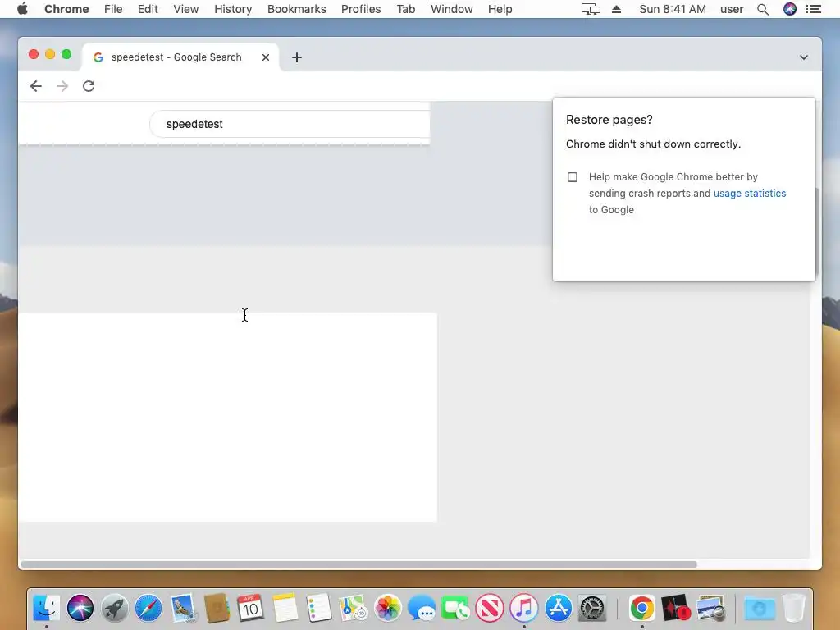Open Photos from the Dock

(388, 608)
